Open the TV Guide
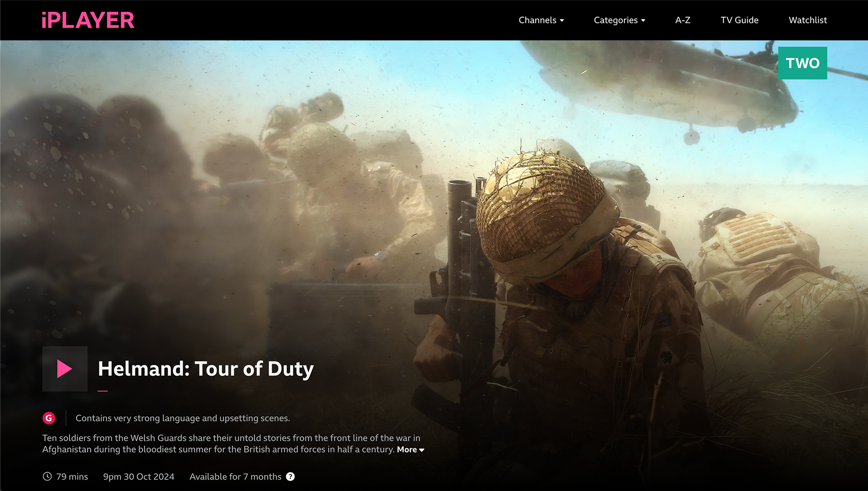868x491 pixels. coord(739,20)
